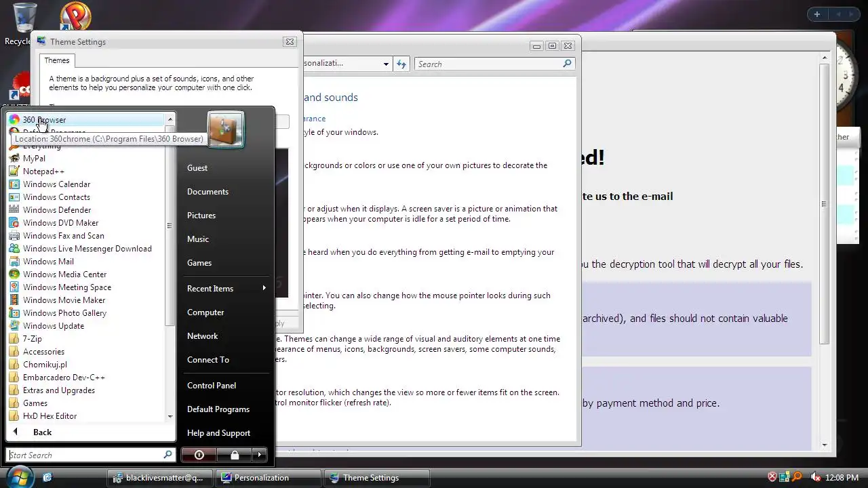Open Games from Start menu right pane
This screenshot has width=868, height=488.
click(199, 263)
